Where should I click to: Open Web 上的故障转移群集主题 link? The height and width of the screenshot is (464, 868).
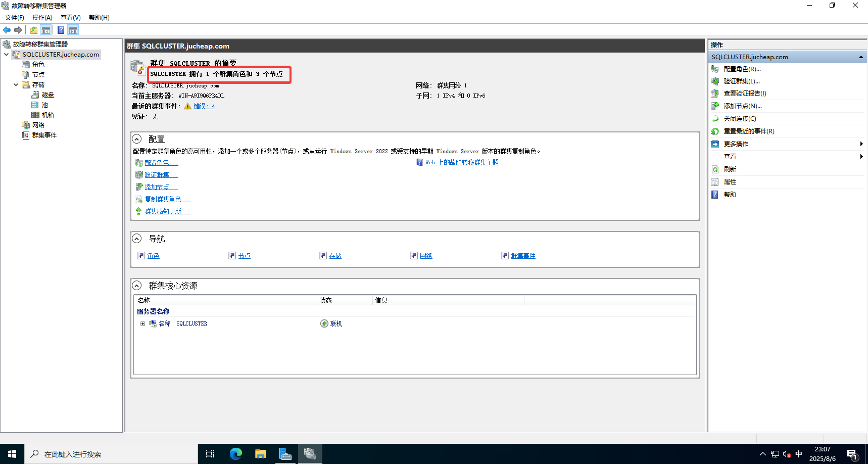click(x=462, y=162)
